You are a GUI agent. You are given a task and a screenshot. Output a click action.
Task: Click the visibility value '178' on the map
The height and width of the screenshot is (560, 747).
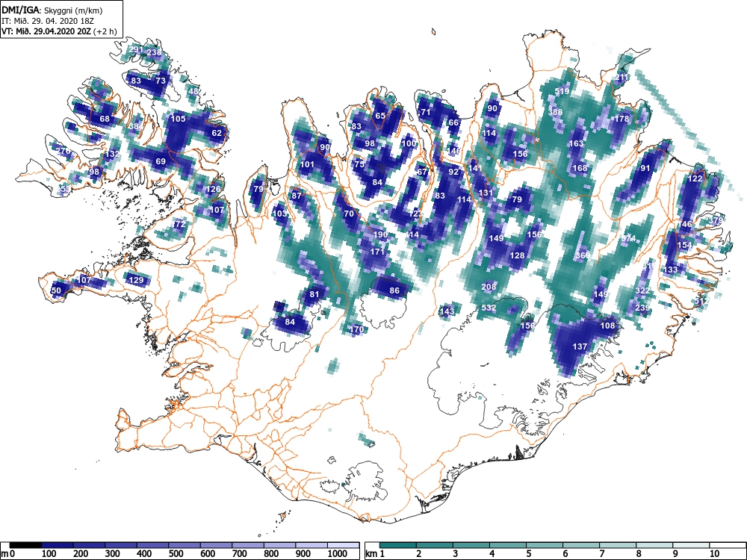click(622, 119)
